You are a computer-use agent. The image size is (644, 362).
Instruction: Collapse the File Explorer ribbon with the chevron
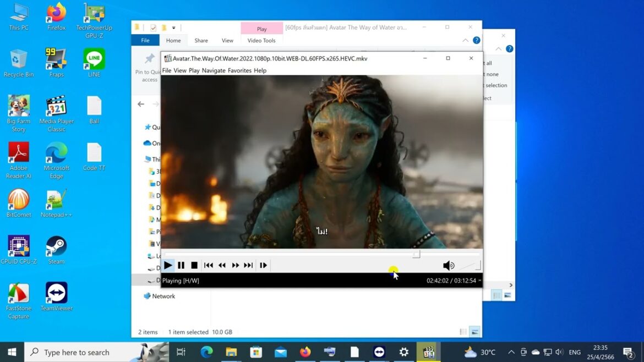pos(465,41)
